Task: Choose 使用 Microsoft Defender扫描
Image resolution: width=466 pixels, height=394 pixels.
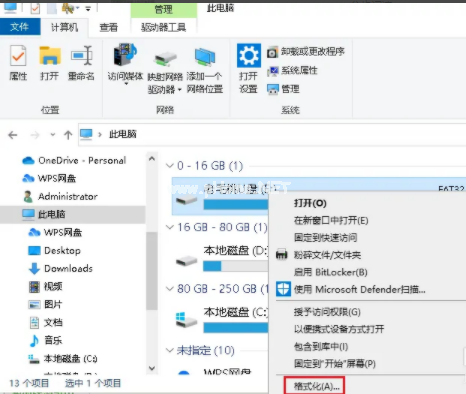Action: pyautogui.click(x=359, y=289)
